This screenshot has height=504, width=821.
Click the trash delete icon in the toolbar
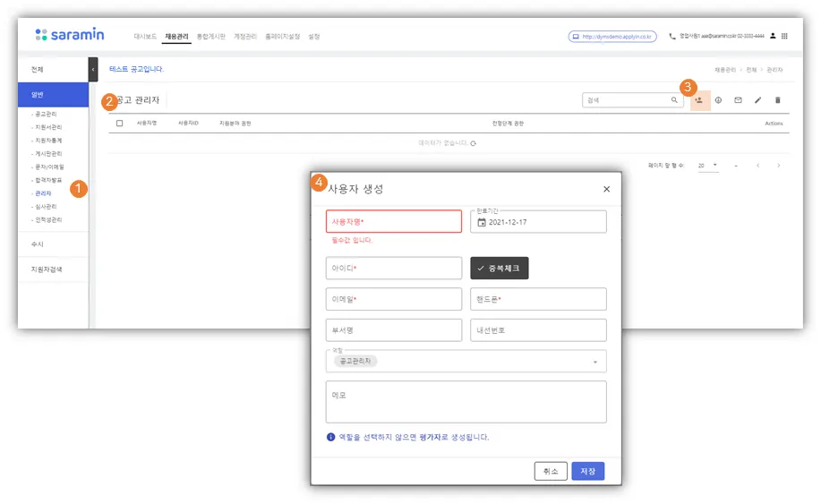(777, 100)
